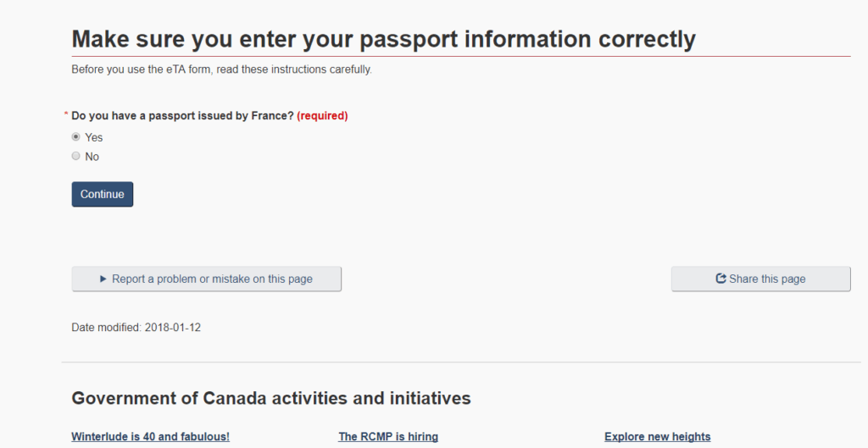The image size is (868, 448).
Task: Click the "Date modified: 2018-01-12" text
Action: pos(136,328)
